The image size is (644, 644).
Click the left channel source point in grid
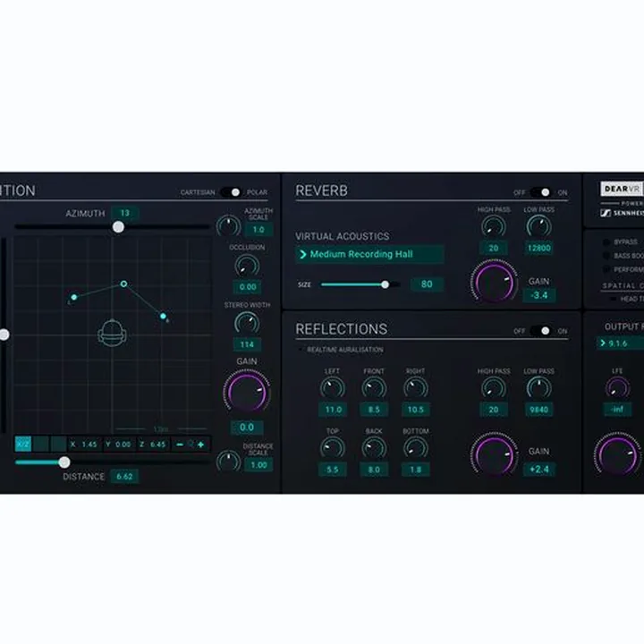pyautogui.click(x=74, y=297)
